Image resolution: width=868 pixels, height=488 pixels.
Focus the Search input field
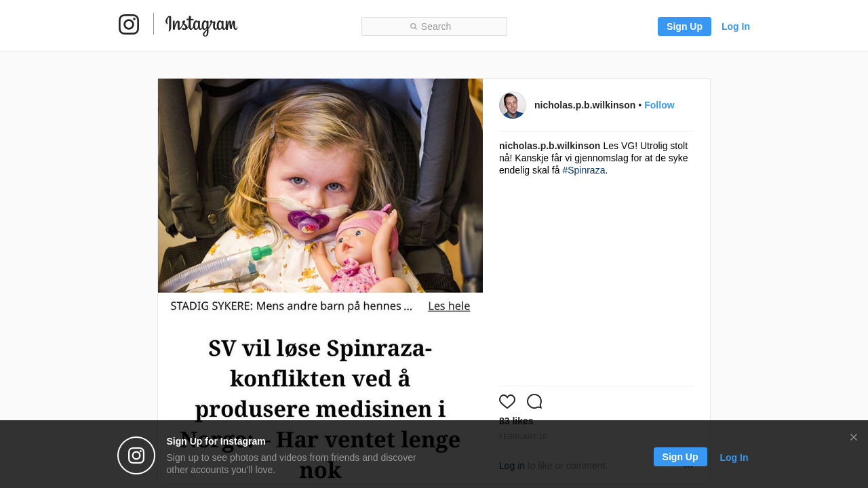pos(434,26)
